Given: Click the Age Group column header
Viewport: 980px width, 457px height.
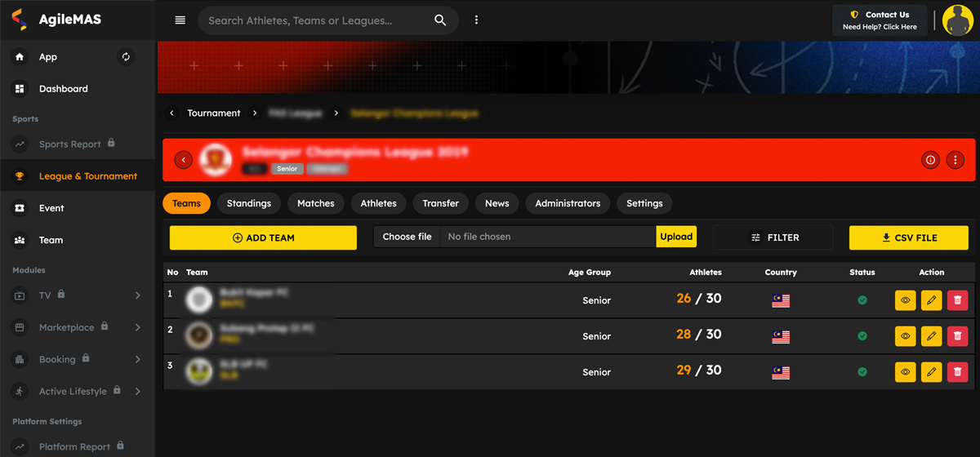Looking at the screenshot, I should pos(590,273).
